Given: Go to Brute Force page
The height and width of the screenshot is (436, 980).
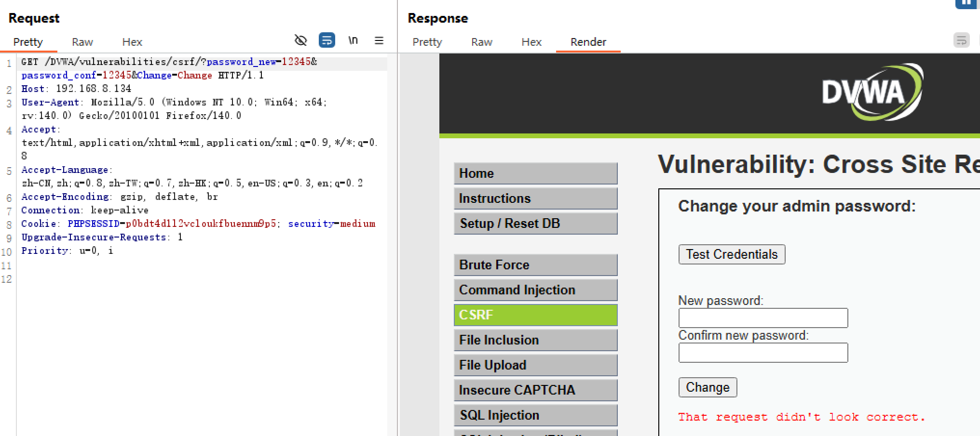Looking at the screenshot, I should (x=535, y=265).
